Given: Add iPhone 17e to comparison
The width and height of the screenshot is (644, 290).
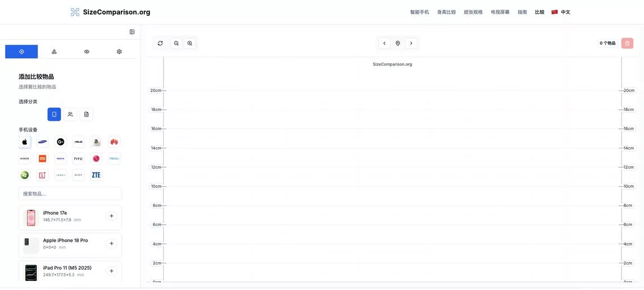Looking at the screenshot, I should [x=111, y=216].
